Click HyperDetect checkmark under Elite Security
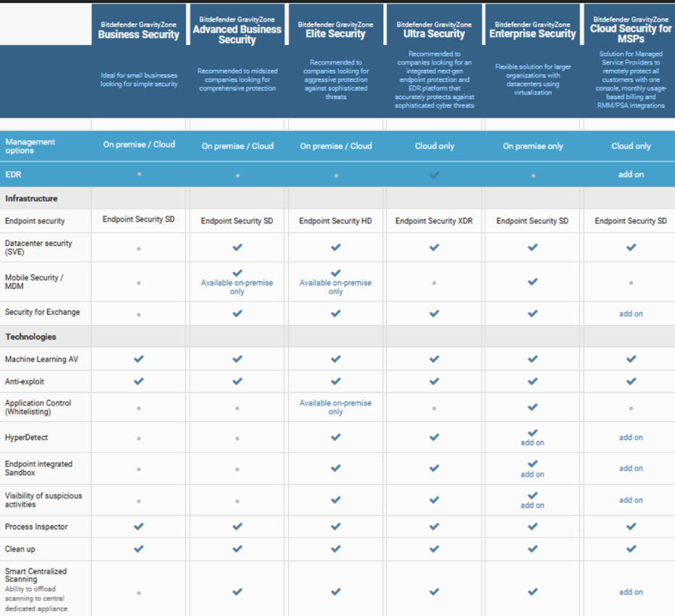 click(x=336, y=437)
